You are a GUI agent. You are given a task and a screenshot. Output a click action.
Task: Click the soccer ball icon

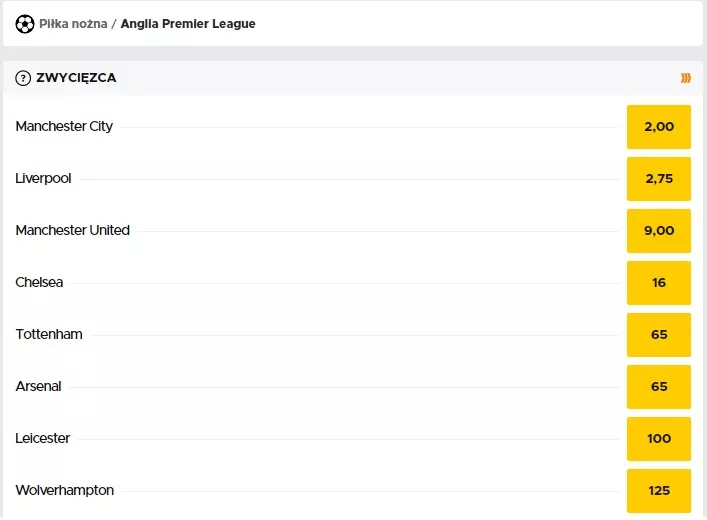pos(25,23)
